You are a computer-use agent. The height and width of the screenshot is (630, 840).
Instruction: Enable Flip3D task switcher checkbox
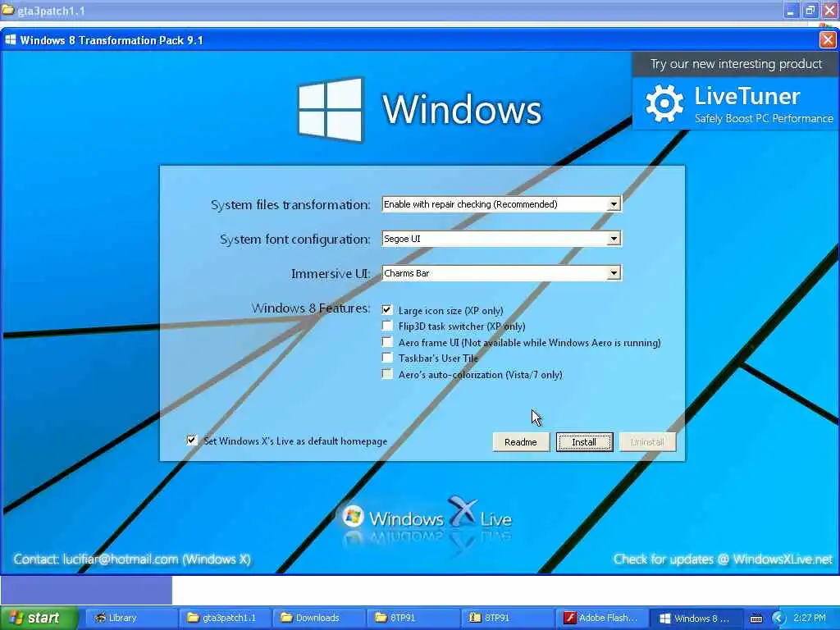click(x=387, y=326)
